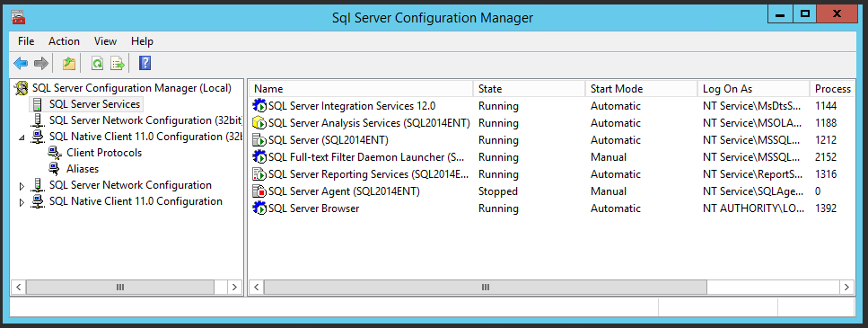Click the SQL Server Browser service icon
The height and width of the screenshot is (328, 868).
point(259,208)
